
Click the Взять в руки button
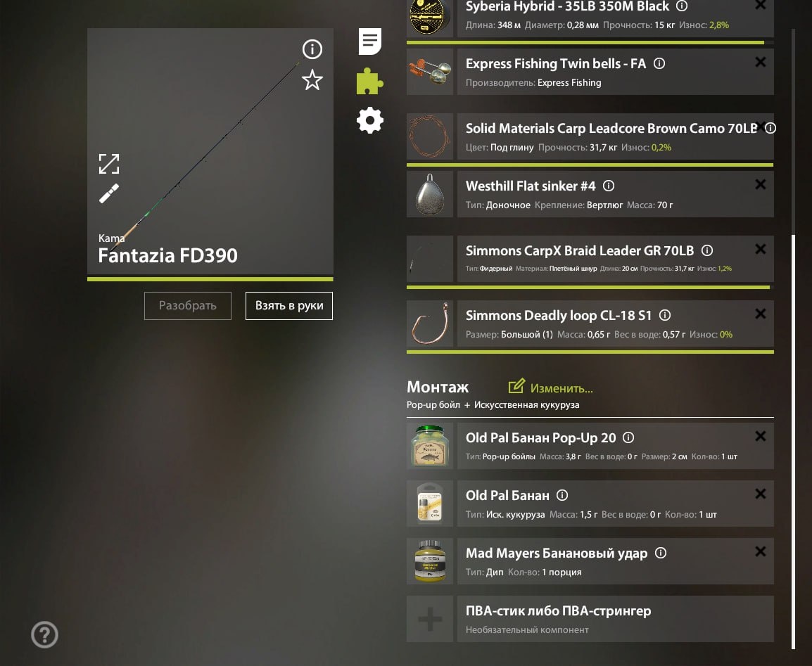click(x=289, y=306)
